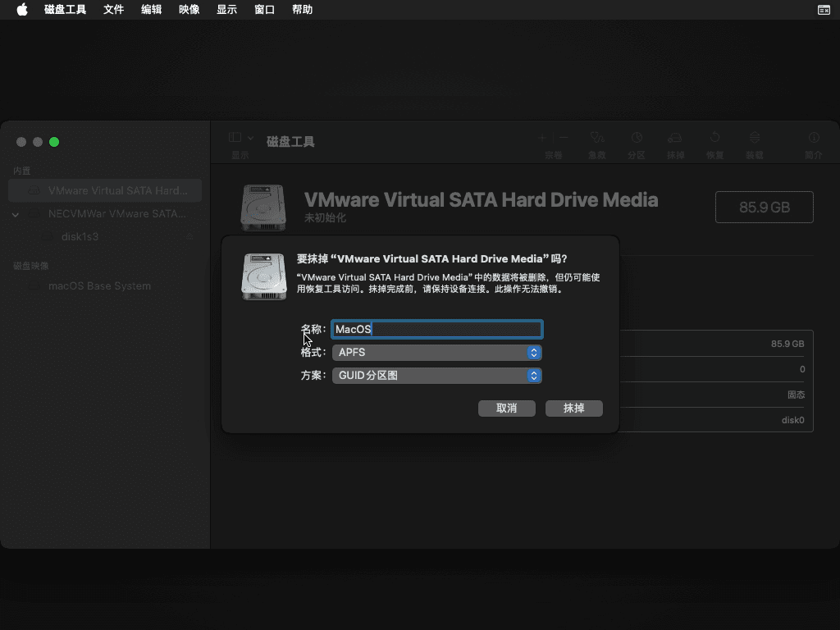
Task: Open the Apple menu
Action: (x=22, y=10)
